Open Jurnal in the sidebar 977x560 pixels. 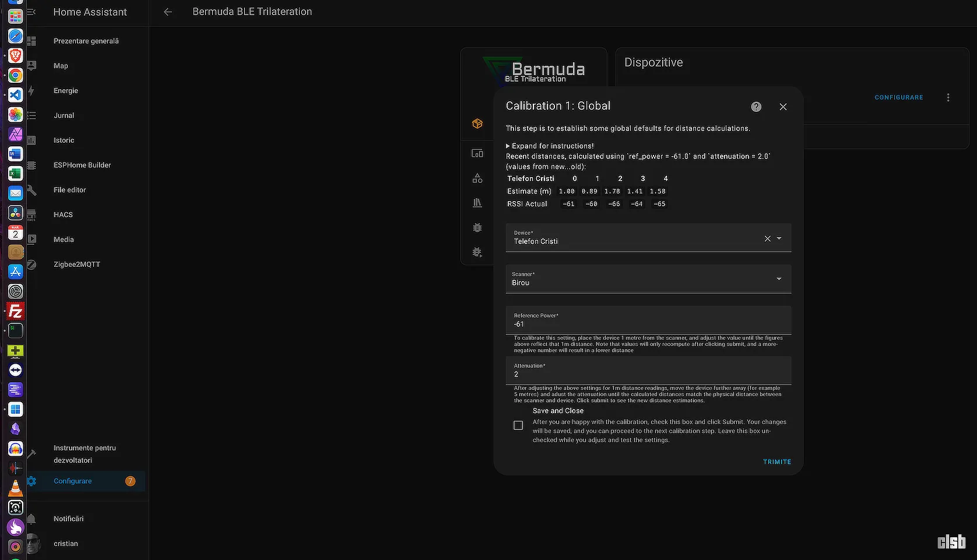coord(86,115)
